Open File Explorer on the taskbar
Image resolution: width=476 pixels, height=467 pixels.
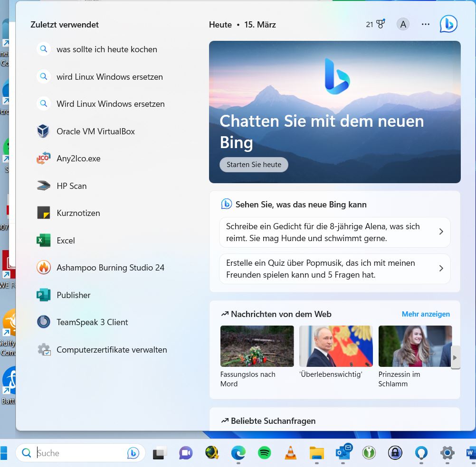click(x=317, y=453)
